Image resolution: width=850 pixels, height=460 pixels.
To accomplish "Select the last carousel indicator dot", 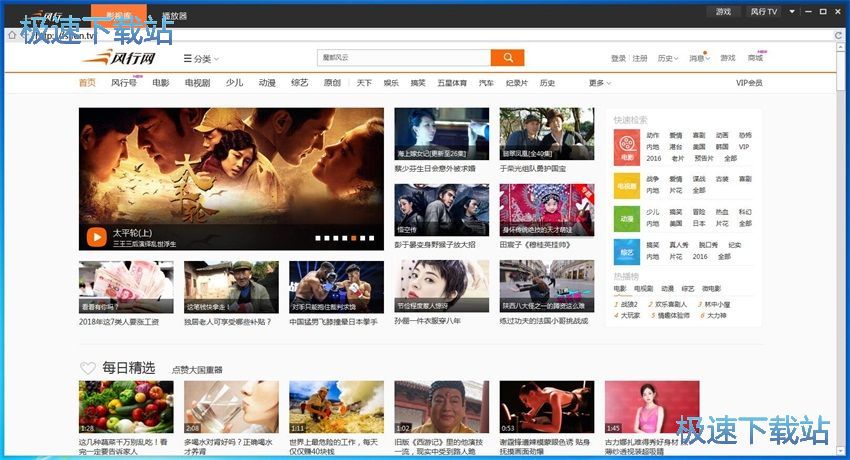I will click(x=371, y=238).
